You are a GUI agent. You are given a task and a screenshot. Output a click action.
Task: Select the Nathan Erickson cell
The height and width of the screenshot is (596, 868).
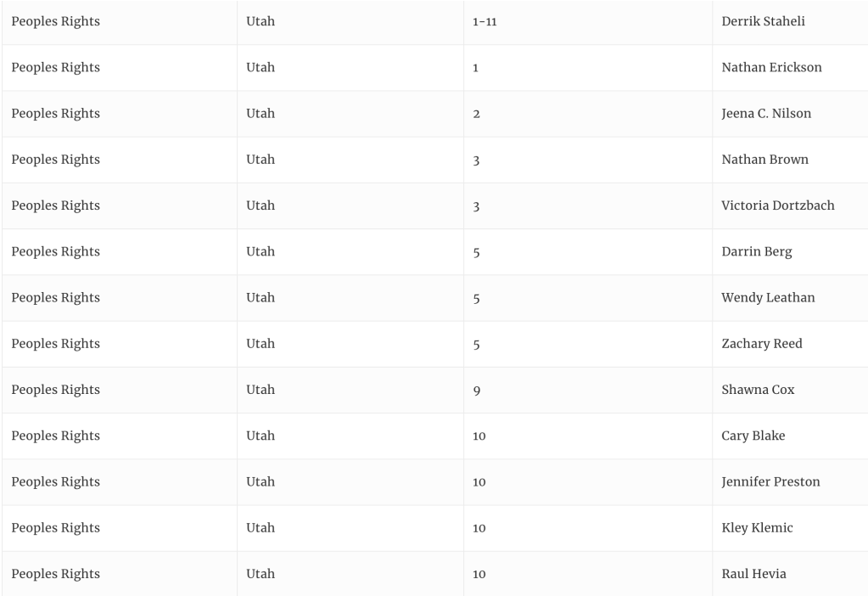point(771,67)
